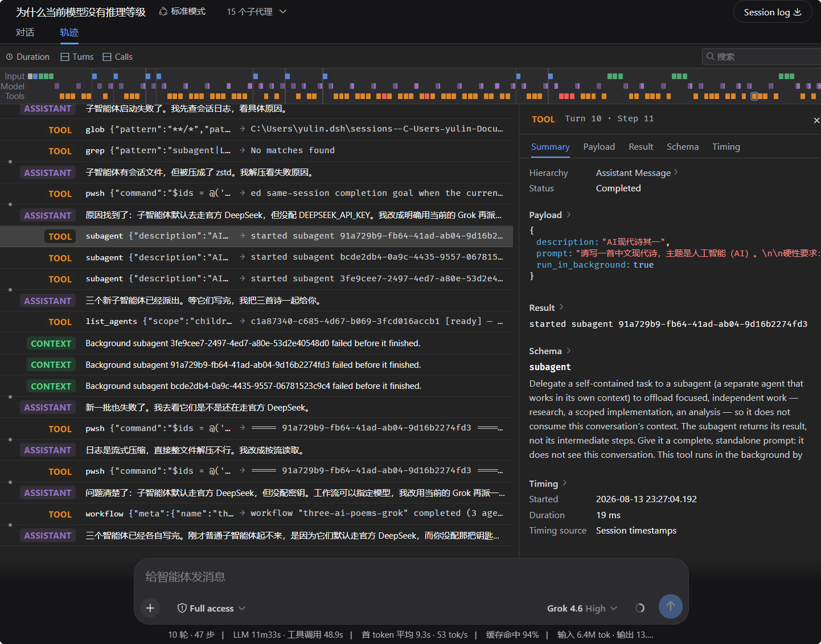Image resolution: width=821 pixels, height=644 pixels.
Task: Expand the Result section chevron
Action: pos(561,307)
